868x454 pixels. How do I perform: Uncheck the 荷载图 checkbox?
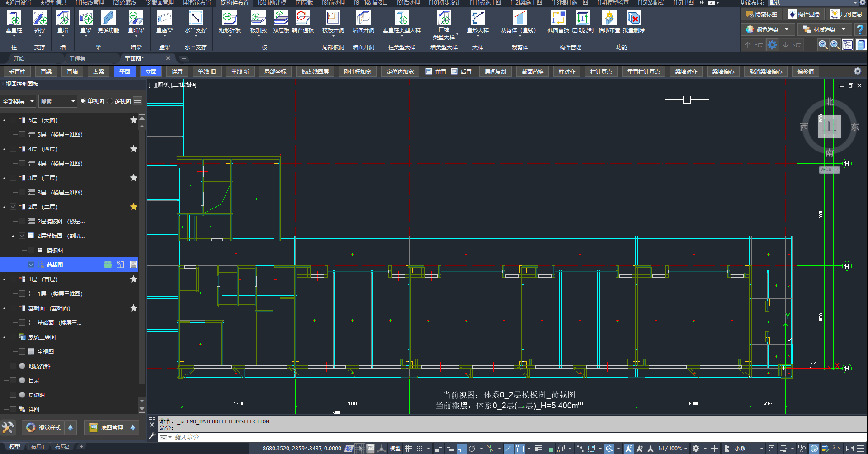pyautogui.click(x=31, y=265)
